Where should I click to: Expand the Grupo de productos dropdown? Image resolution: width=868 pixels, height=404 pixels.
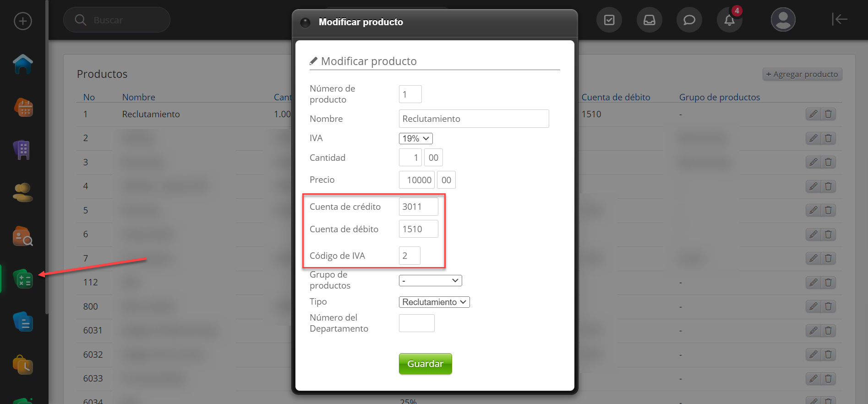click(430, 280)
